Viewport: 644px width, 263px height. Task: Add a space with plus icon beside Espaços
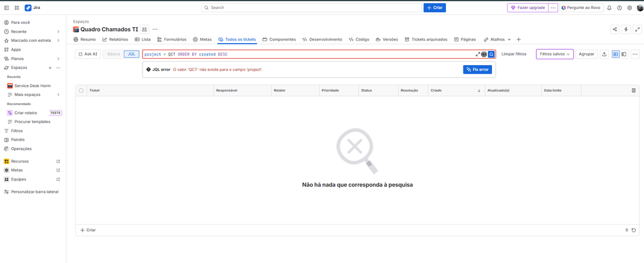[50, 68]
